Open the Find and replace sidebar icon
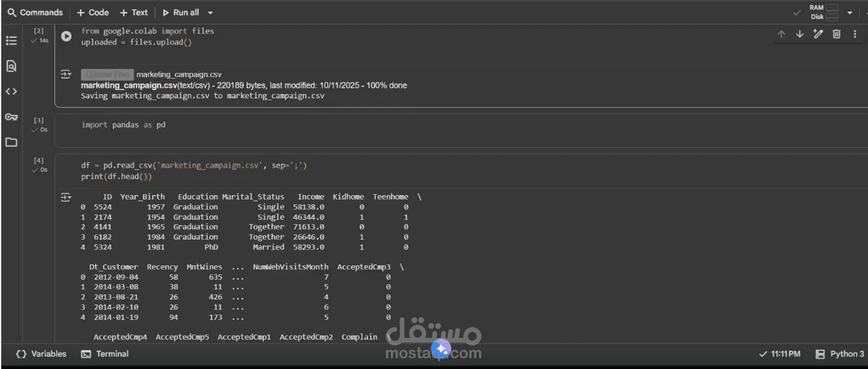Screen dimensions: 868x369 click(x=11, y=66)
